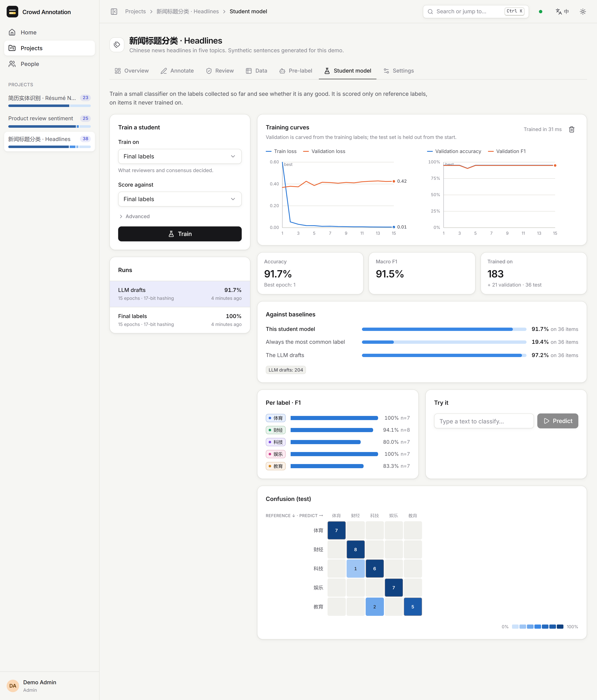597x700 pixels.
Task: Open the Overview tab
Action: pyautogui.click(x=132, y=71)
